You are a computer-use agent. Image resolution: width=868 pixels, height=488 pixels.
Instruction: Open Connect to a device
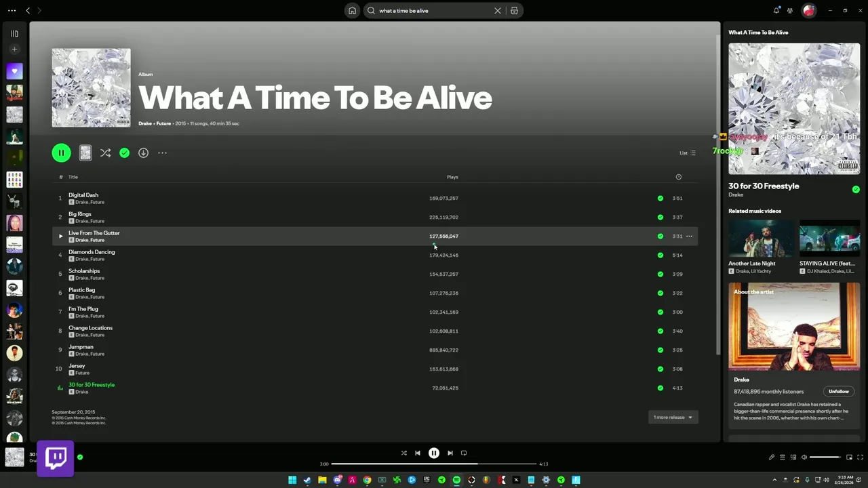793,457
